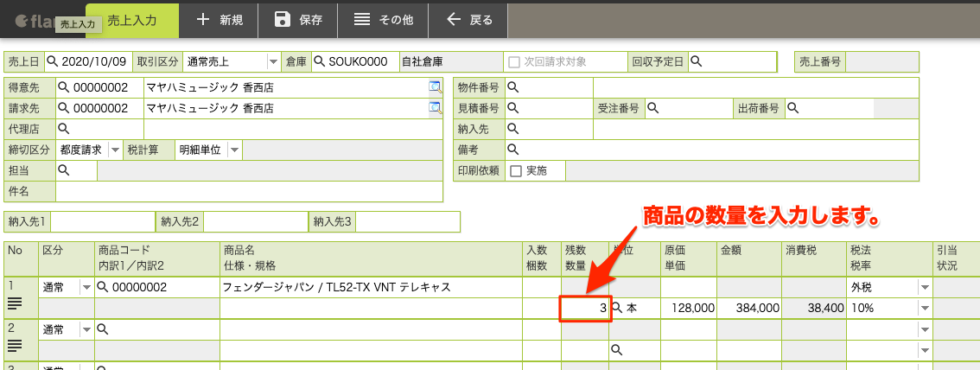
Task: Click the 担当 search icon
Action: point(64,170)
